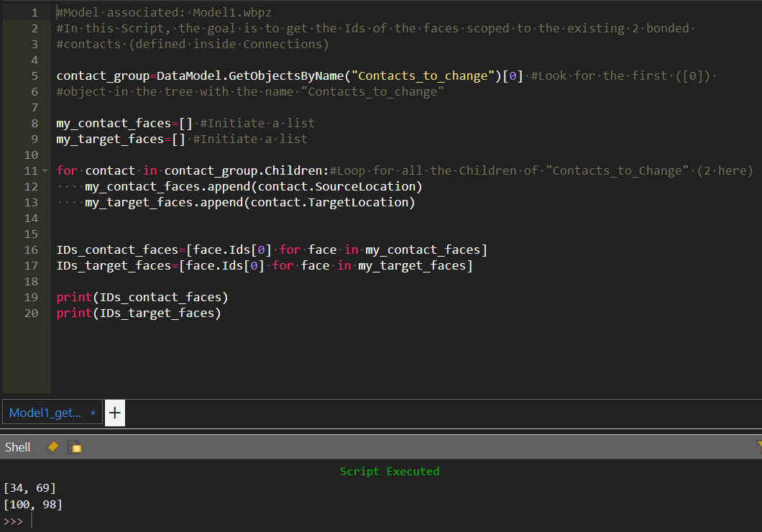Click line number 16 in the gutter
Image resolution: width=762 pixels, height=532 pixels.
coord(31,250)
